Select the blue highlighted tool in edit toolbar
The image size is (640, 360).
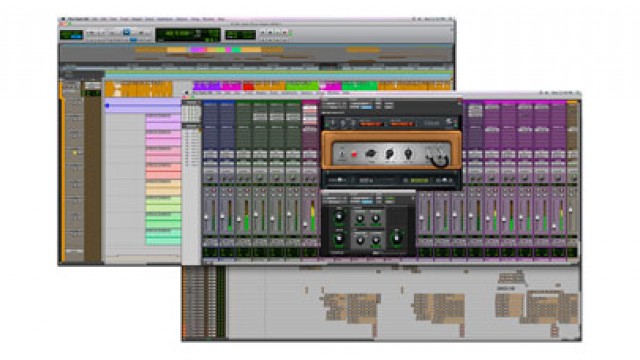tap(127, 32)
